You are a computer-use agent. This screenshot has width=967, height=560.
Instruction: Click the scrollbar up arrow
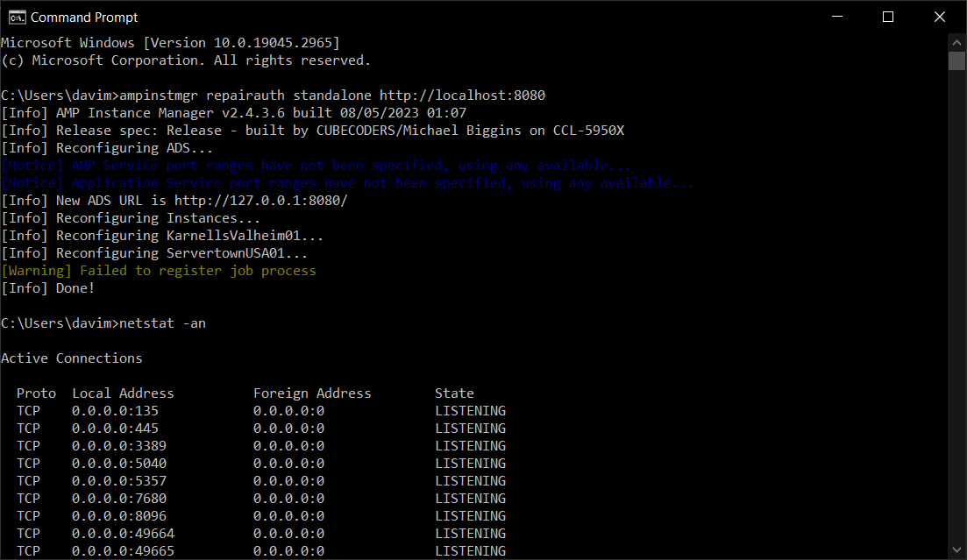[x=956, y=43]
